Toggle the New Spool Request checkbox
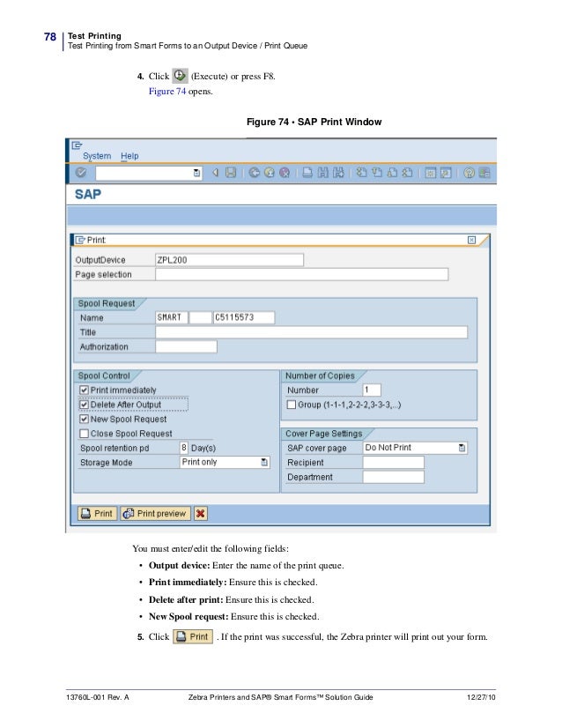Image resolution: width=562 pixels, height=728 pixels. click(x=84, y=419)
